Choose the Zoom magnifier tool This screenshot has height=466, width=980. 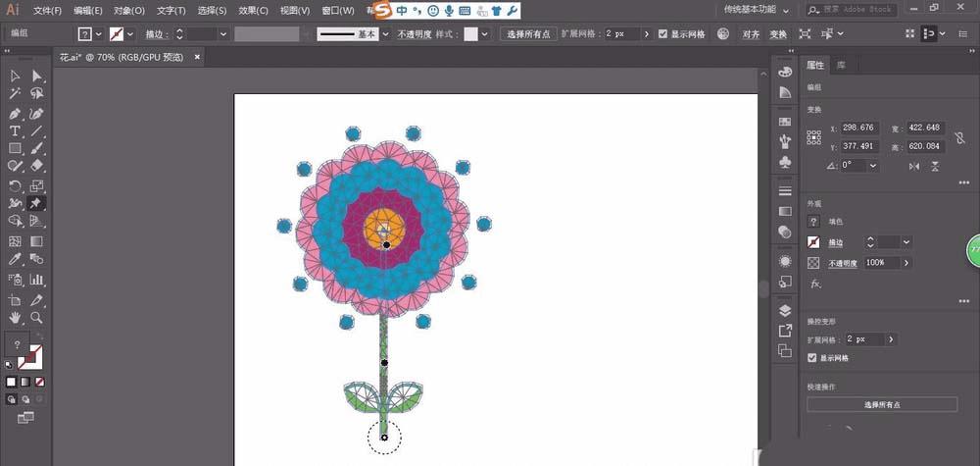tap(36, 318)
